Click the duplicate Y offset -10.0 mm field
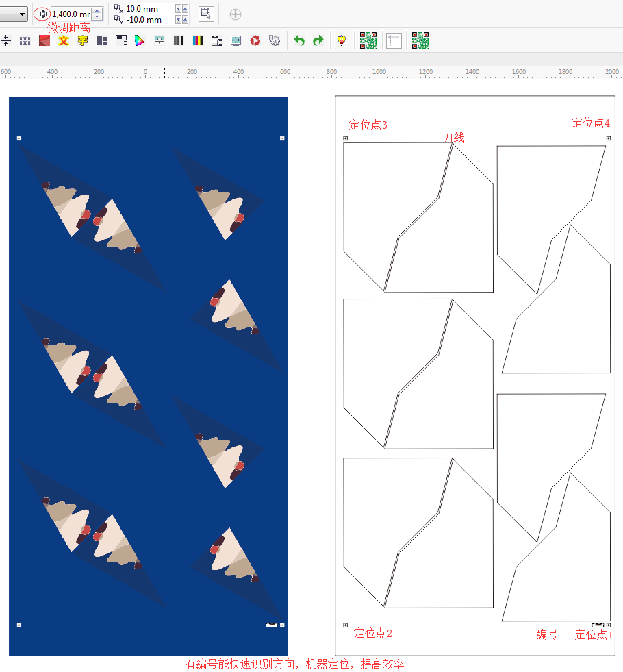Viewport: 623px width, 672px height. 149,20
